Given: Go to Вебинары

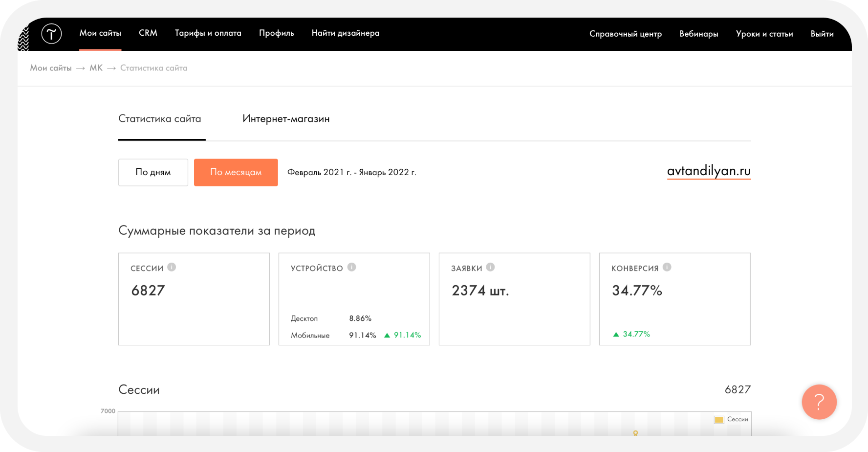Looking at the screenshot, I should click(x=699, y=34).
